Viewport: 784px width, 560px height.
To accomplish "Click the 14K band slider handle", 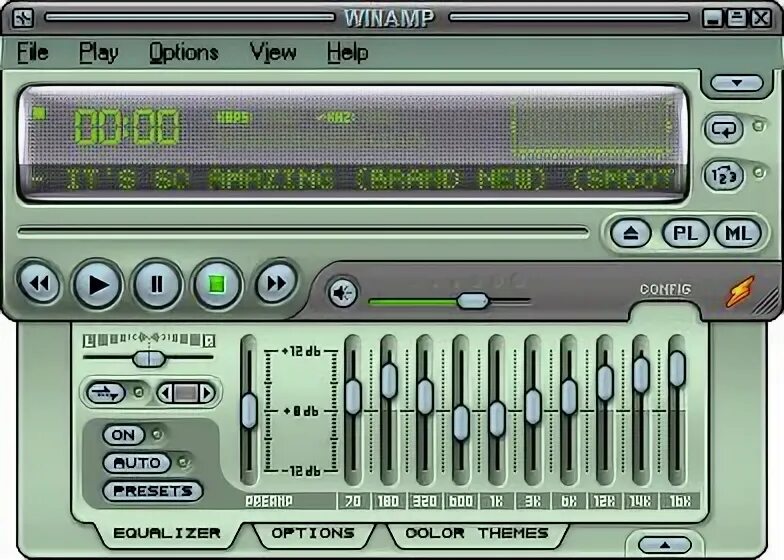I will click(x=641, y=374).
